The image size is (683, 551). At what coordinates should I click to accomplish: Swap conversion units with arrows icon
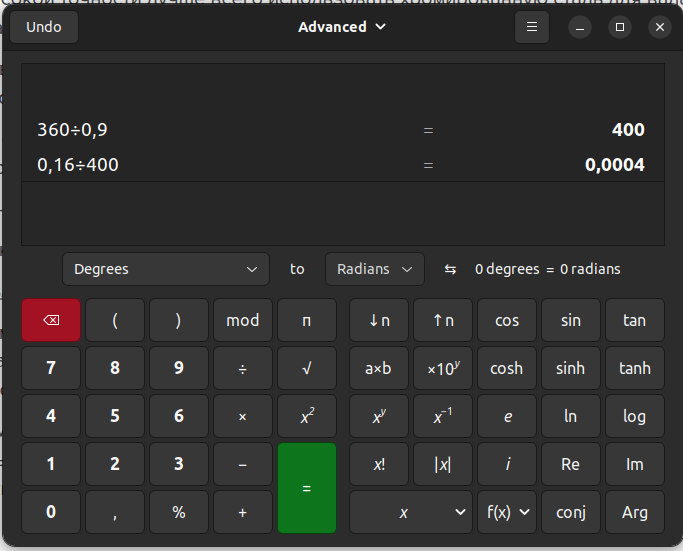click(x=451, y=269)
